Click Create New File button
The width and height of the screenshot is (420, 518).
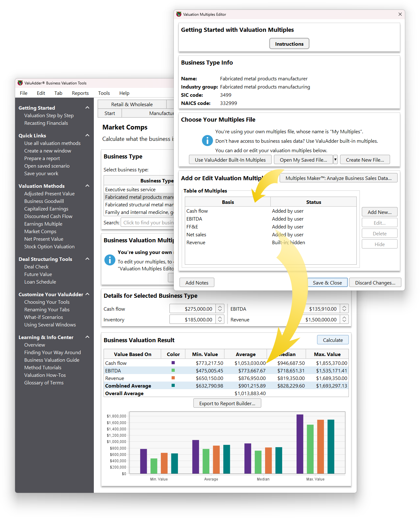click(x=365, y=160)
